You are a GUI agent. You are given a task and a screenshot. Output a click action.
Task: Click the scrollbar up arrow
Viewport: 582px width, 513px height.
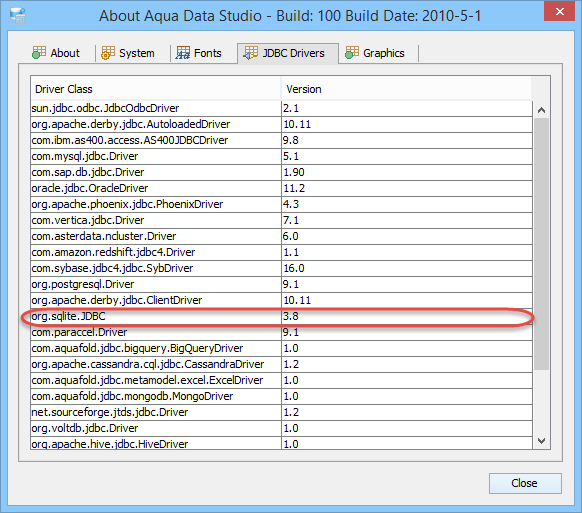tap(541, 110)
